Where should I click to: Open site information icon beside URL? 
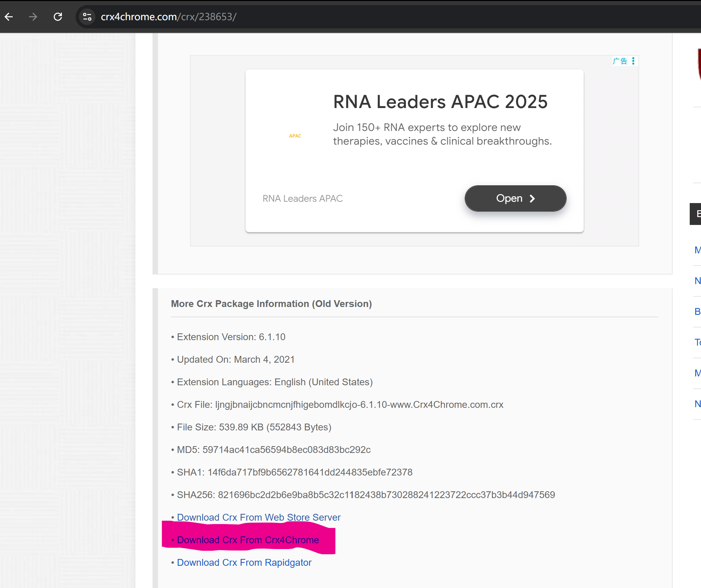point(87,17)
